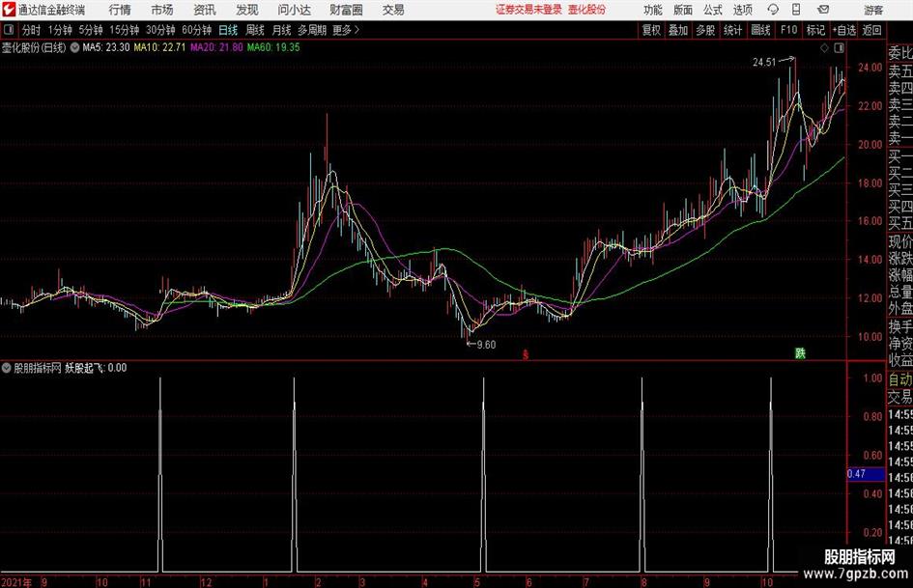Open the 问小达 menu
Image resolution: width=913 pixels, height=588 pixels.
(x=294, y=10)
